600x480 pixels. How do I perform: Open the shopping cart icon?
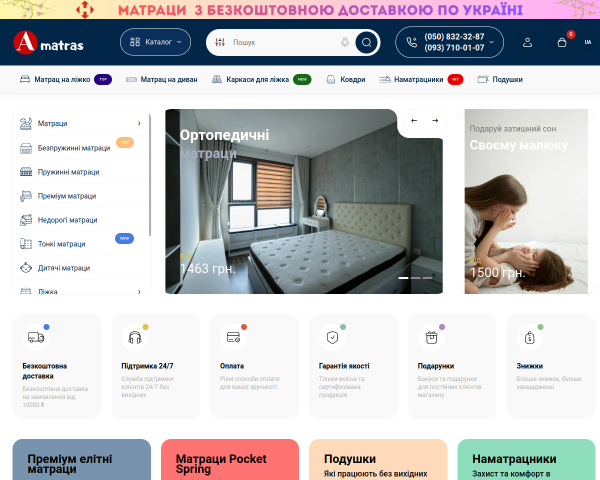[562, 42]
